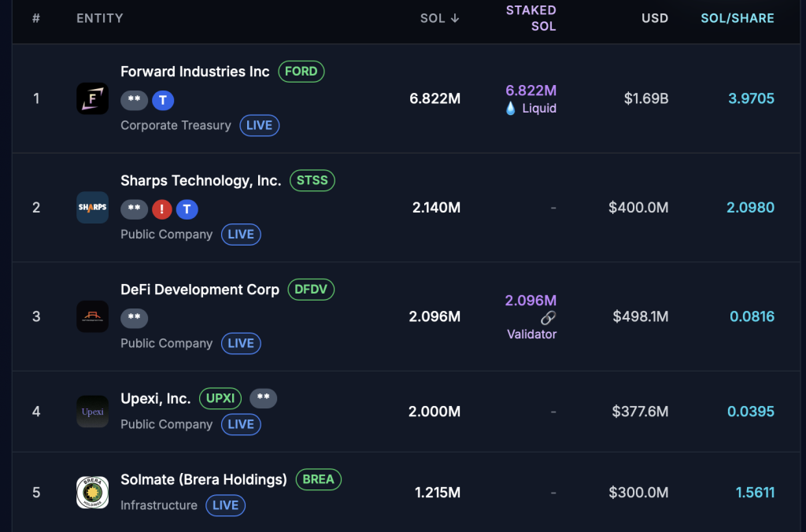This screenshot has width=806, height=532.
Task: Open the Sharps Technology logo icon
Action: point(93,207)
